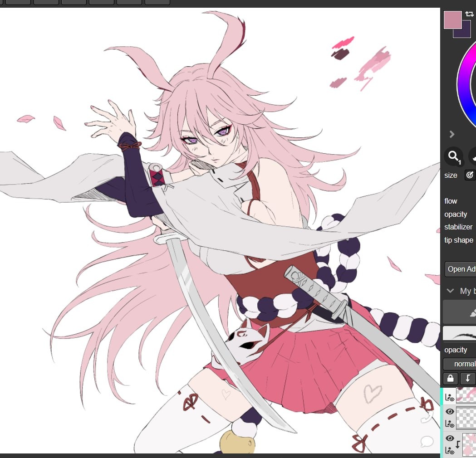
Task: Toggle visibility eye of the middle layer
Action: click(x=450, y=412)
